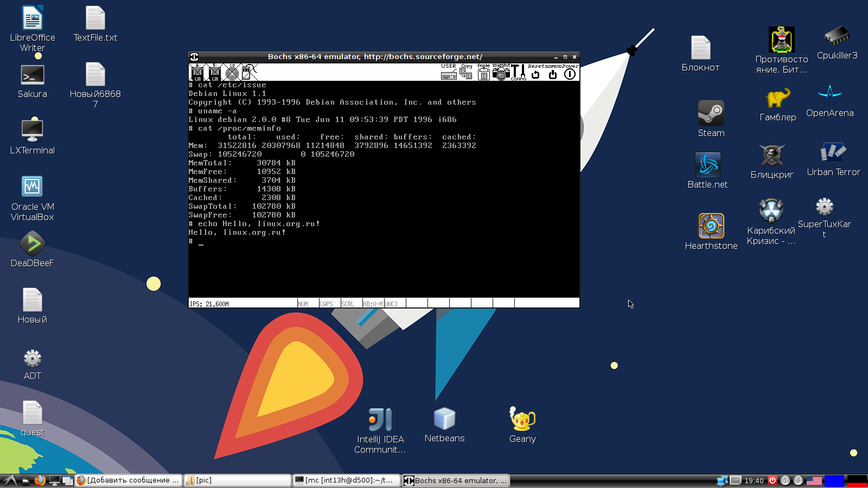Click the black-red memory monitor in tray
Viewport: 868px width, 488px height.
(x=857, y=480)
